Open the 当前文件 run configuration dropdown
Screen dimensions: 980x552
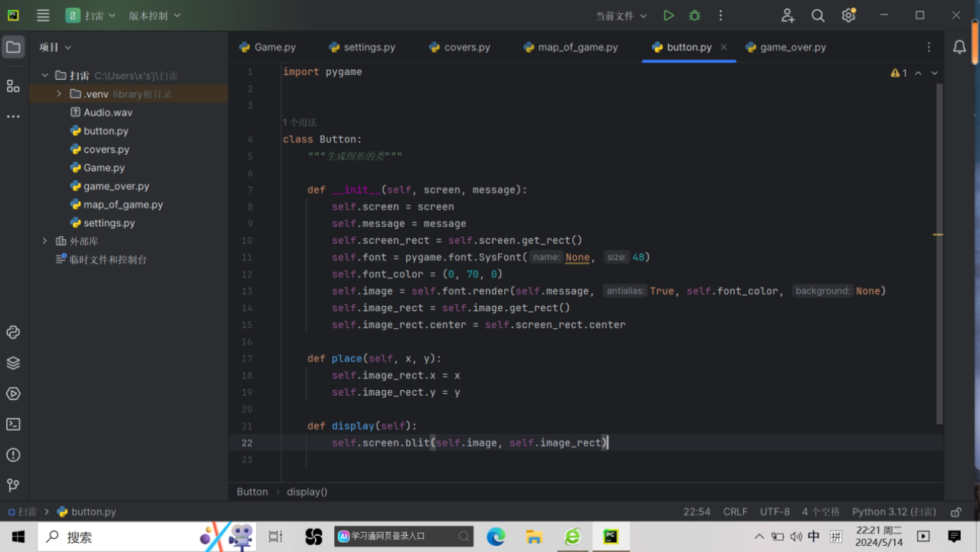pos(621,15)
